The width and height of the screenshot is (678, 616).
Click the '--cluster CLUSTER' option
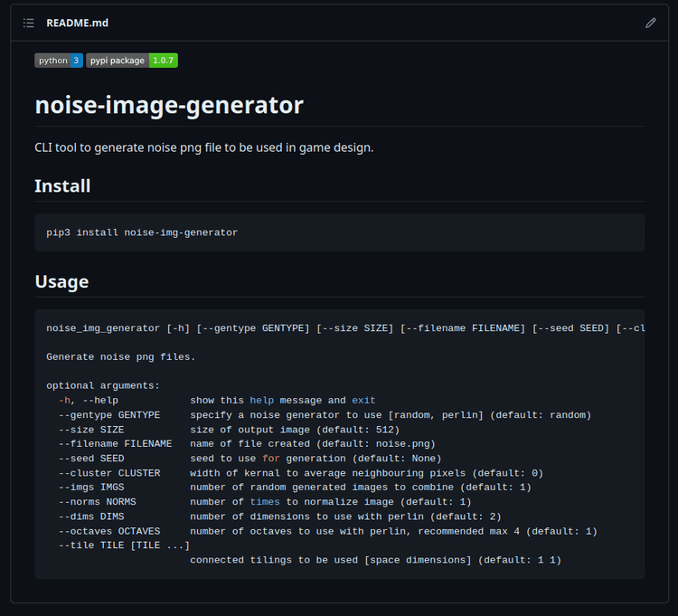point(109,473)
